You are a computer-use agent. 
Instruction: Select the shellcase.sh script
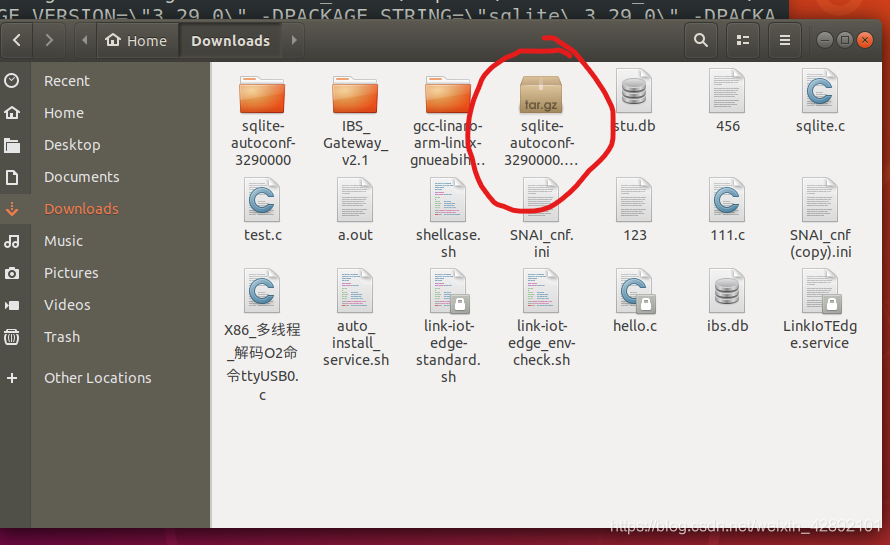[448, 219]
